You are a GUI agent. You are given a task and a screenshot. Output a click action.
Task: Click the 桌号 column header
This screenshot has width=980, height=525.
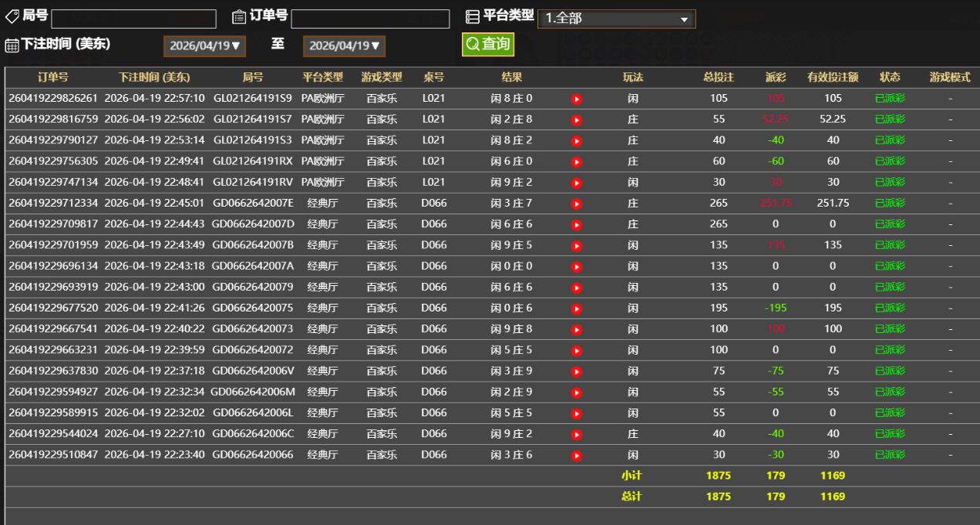434,77
